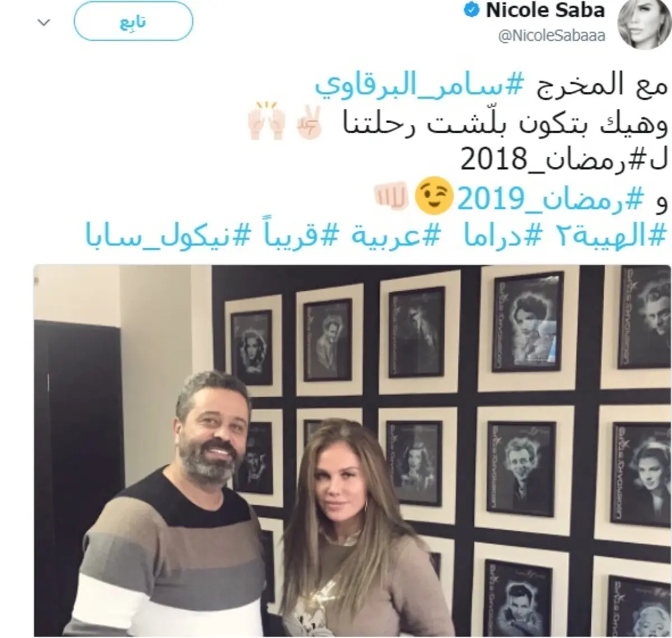Viewport: 672px width, 638px height.
Task: Click the fist bump emoji
Action: 391,196
